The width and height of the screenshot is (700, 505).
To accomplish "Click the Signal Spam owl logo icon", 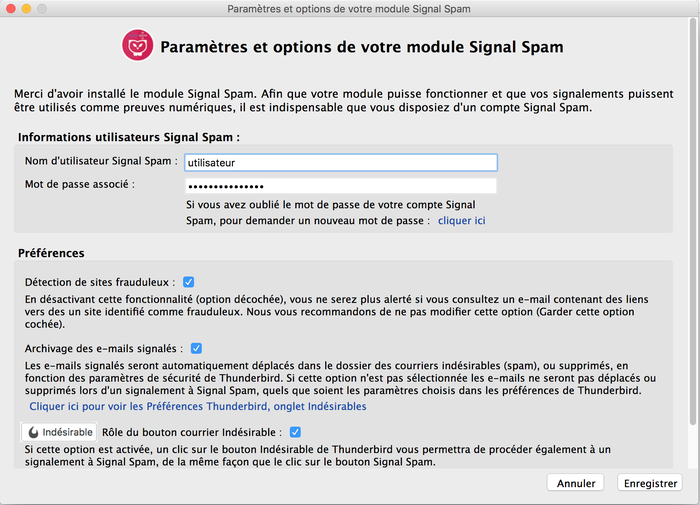I will (x=138, y=46).
